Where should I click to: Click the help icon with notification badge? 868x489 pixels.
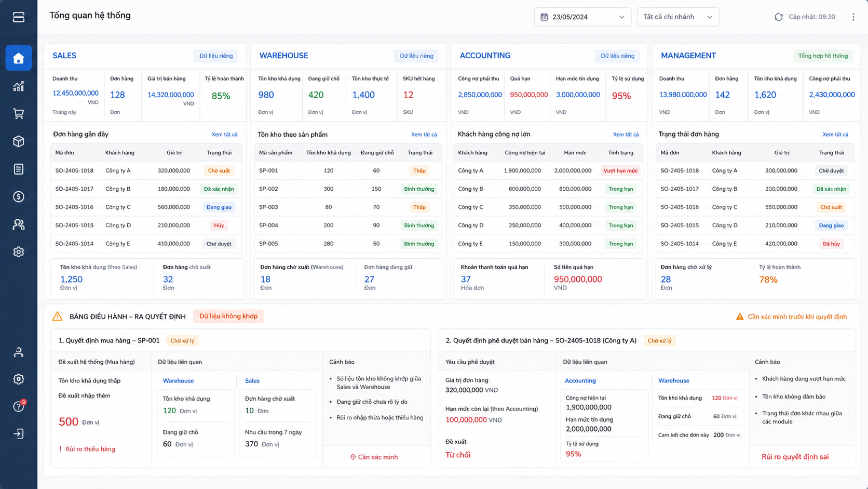point(19,406)
